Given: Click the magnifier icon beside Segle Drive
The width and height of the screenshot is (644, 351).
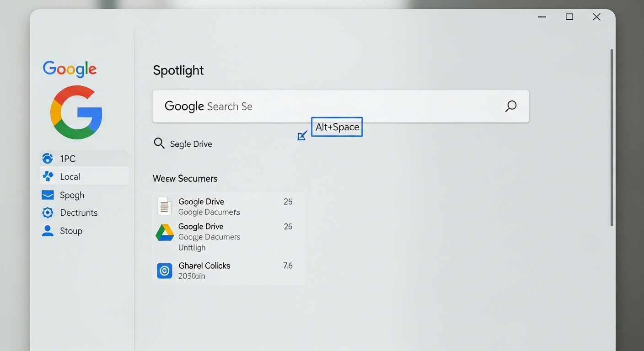Looking at the screenshot, I should click(x=159, y=144).
